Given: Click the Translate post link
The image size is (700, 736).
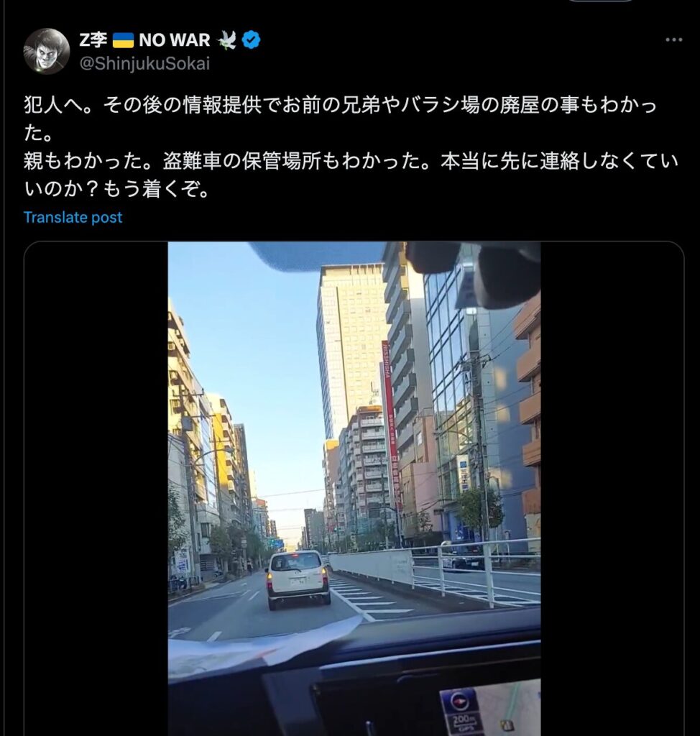Looking at the screenshot, I should pos(73,217).
